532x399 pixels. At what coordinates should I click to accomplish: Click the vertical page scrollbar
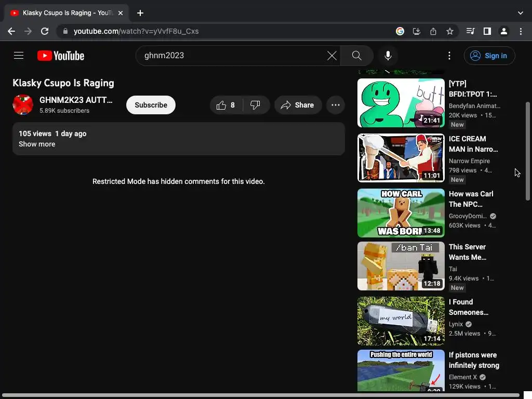click(x=528, y=151)
